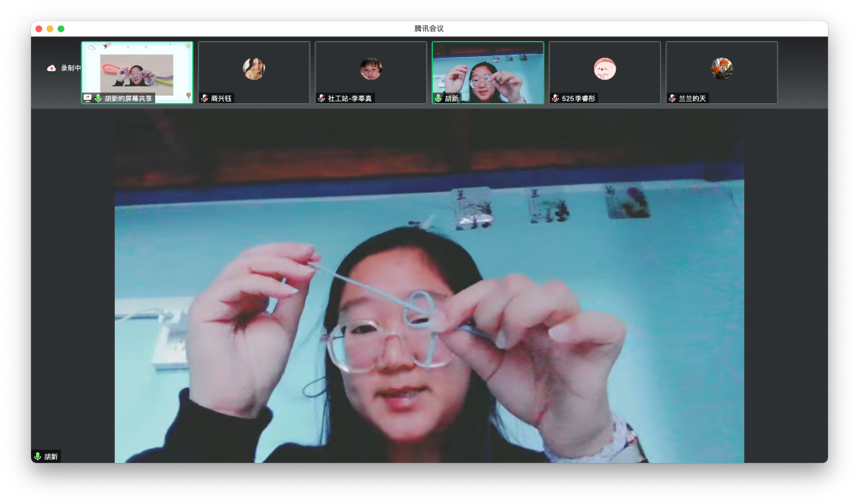
Task: Click the 腾讯会议 window title
Action: point(429,29)
